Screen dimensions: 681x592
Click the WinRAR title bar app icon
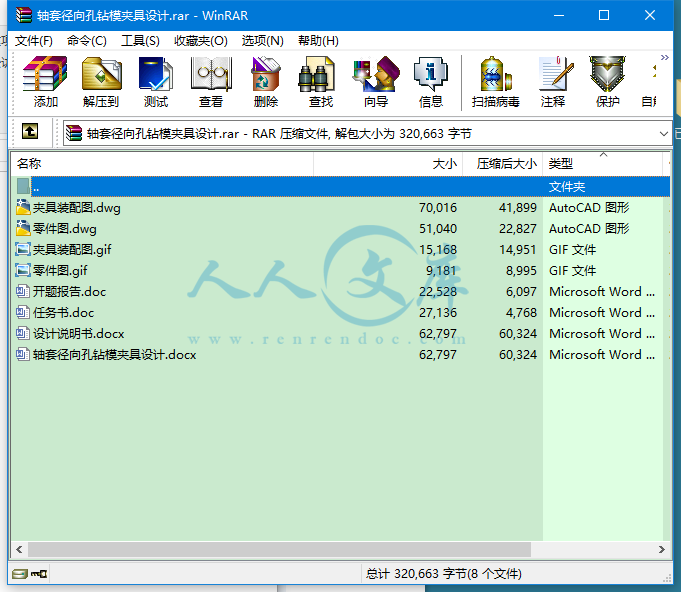(24, 15)
